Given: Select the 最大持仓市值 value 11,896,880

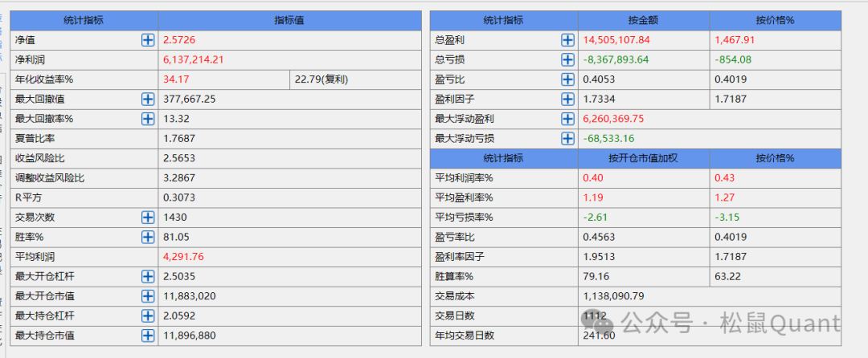Looking at the screenshot, I should click(189, 336).
